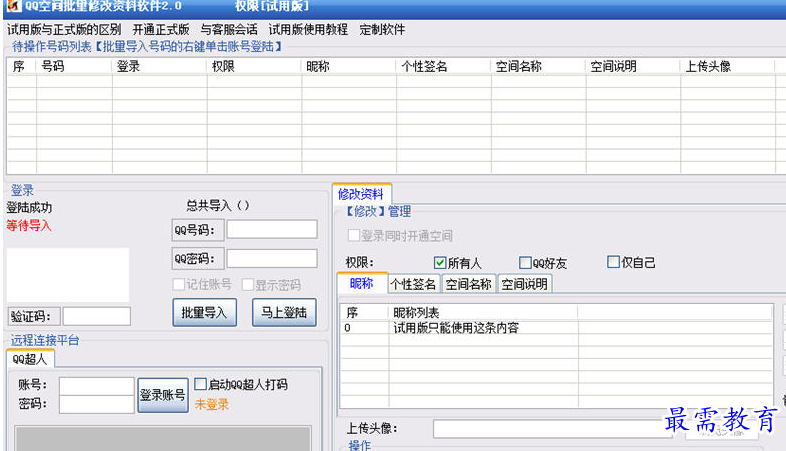Focus the 上传头像 path field
The width and height of the screenshot is (786, 451).
pos(552,428)
